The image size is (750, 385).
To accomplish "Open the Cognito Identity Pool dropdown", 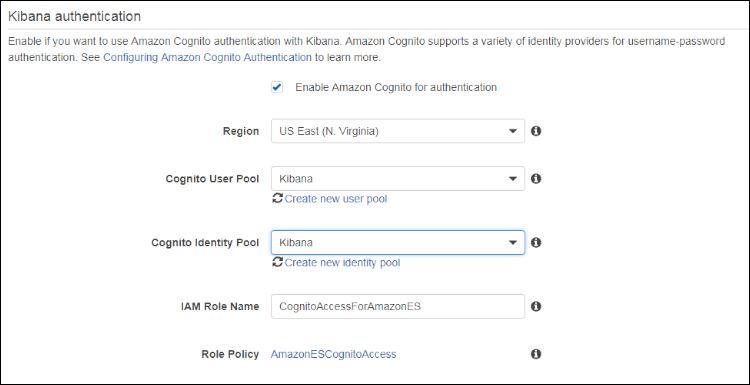I will pyautogui.click(x=398, y=242).
